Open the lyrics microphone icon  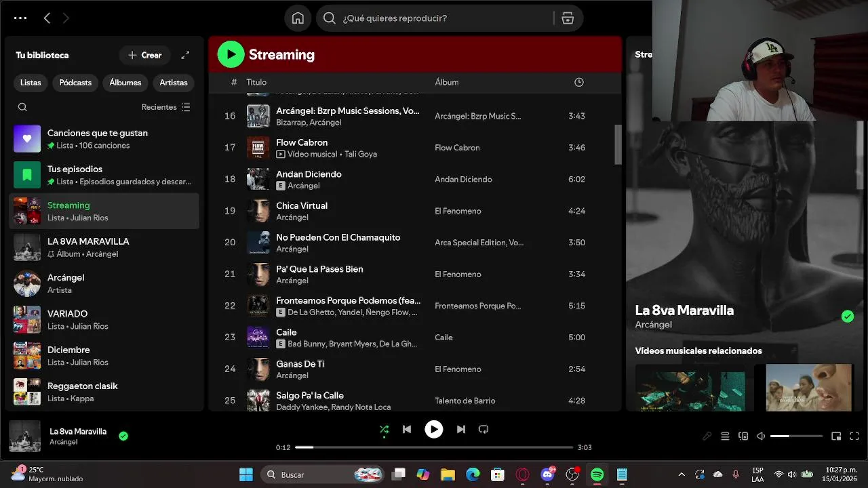pyautogui.click(x=707, y=436)
